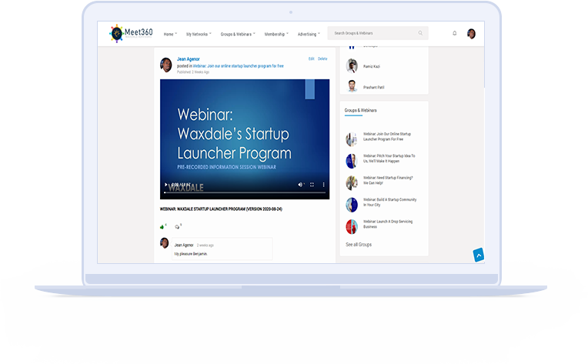Expand the Groups & Webinars menu
The height and width of the screenshot is (364, 588).
(x=236, y=34)
